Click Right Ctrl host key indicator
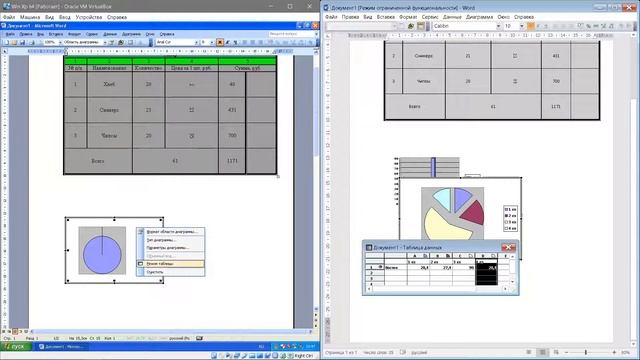The width and height of the screenshot is (640, 360). tap(303, 356)
